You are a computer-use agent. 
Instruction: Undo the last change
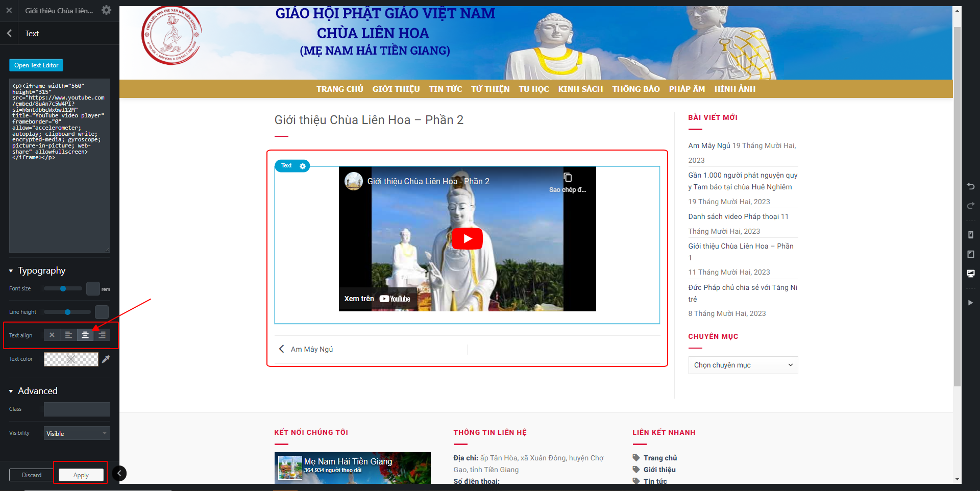[971, 186]
